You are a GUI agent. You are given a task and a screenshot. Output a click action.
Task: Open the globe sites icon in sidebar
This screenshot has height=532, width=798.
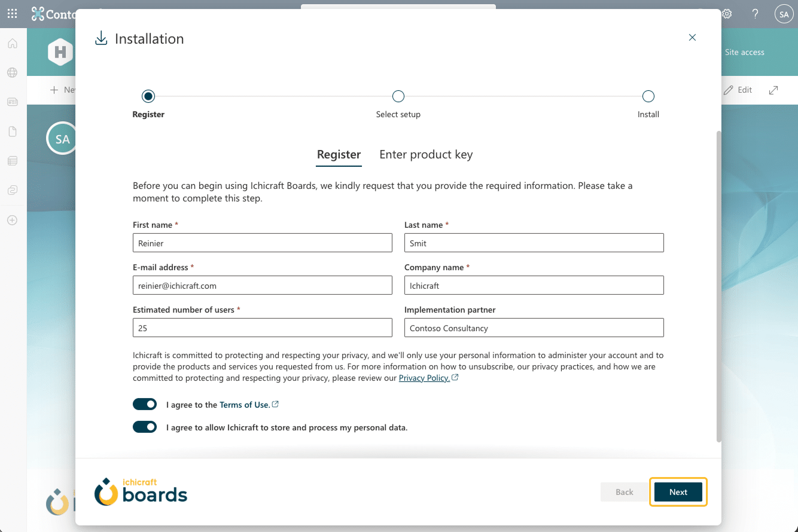[x=12, y=73]
